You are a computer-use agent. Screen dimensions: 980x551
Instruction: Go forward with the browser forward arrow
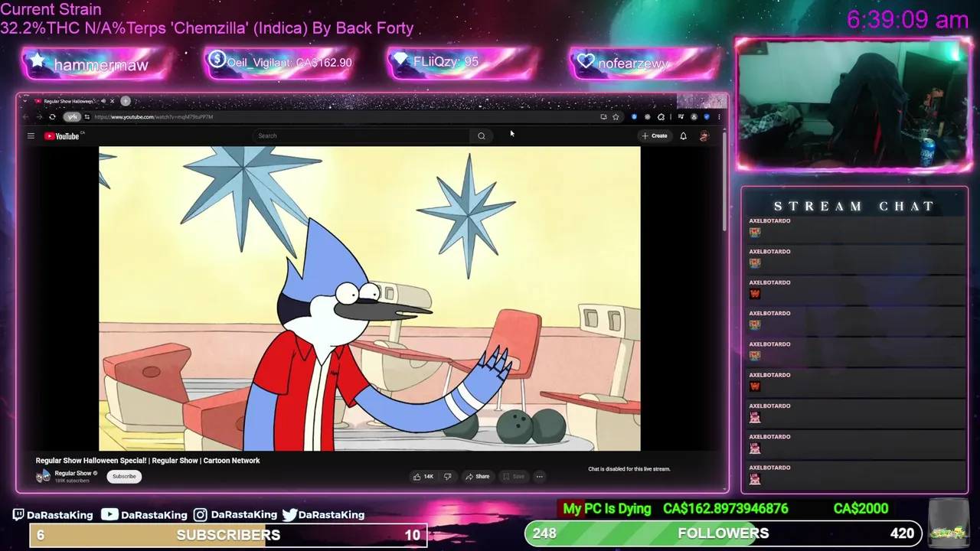point(39,117)
